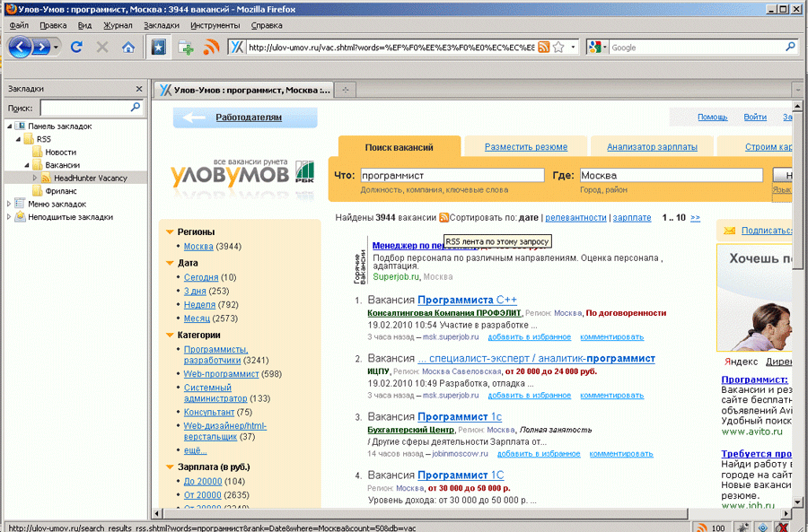Focus the Google search field
This screenshot has width=808, height=532.
697,48
